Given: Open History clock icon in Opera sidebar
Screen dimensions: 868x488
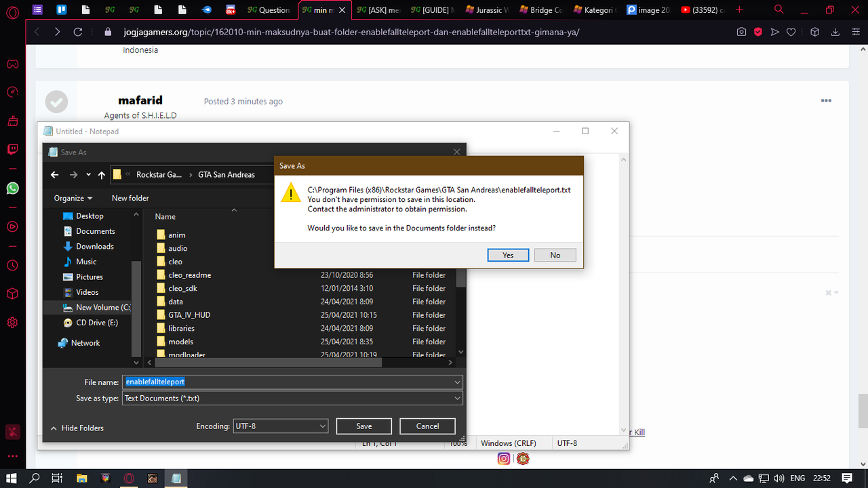Looking at the screenshot, I should pos(12,265).
